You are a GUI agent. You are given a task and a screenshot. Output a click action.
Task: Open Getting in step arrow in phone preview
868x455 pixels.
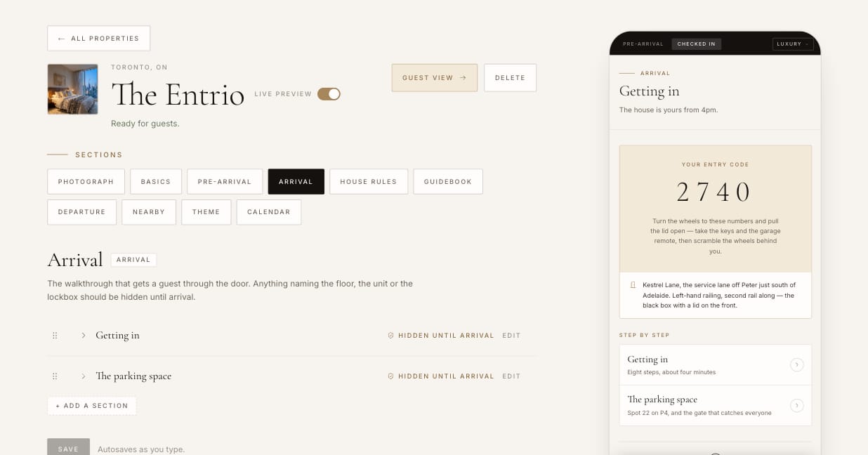pos(796,364)
